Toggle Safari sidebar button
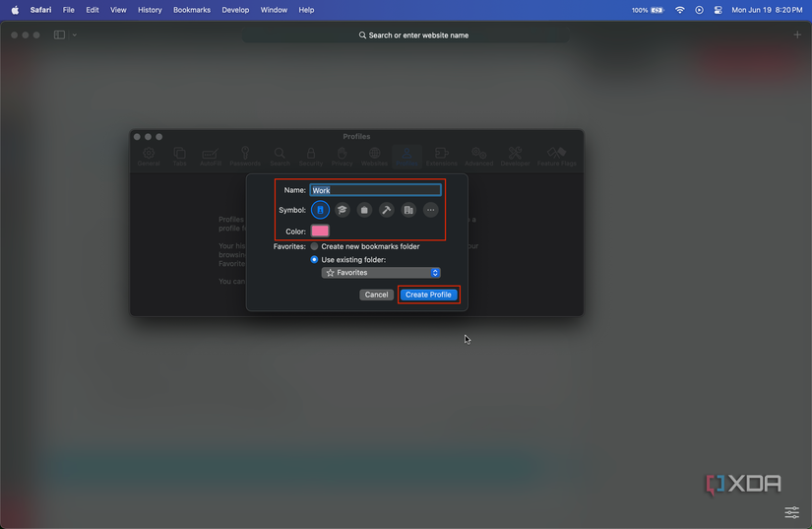 [60, 34]
